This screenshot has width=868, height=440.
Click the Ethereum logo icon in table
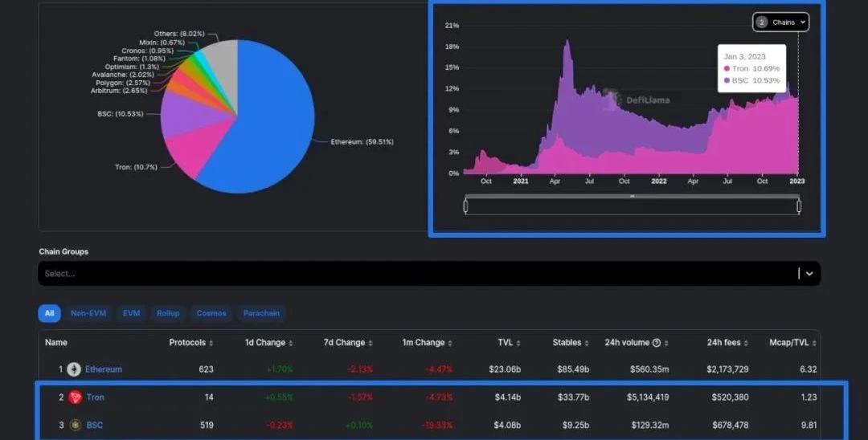[74, 369]
